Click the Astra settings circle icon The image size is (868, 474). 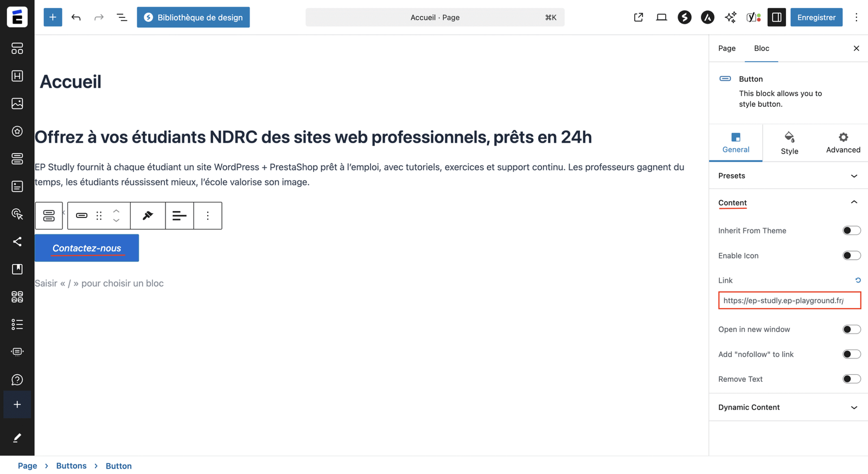tap(707, 17)
